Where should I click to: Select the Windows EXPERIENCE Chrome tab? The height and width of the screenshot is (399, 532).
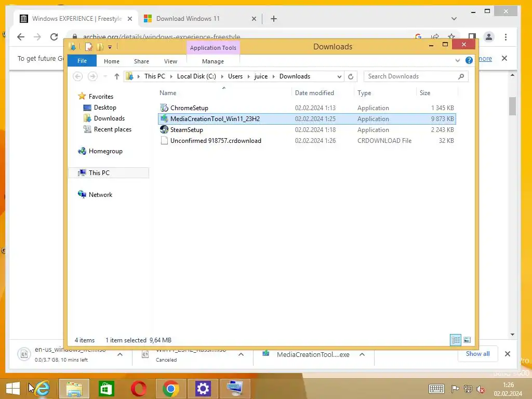76,19
